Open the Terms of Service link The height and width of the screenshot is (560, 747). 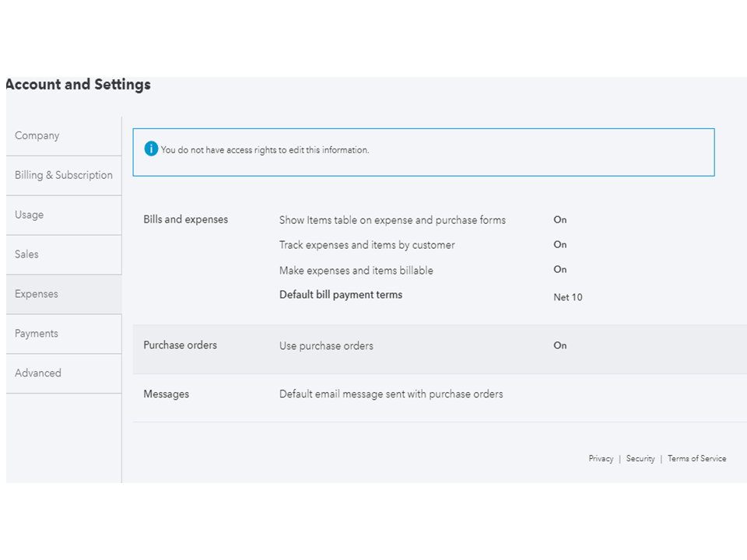696,459
